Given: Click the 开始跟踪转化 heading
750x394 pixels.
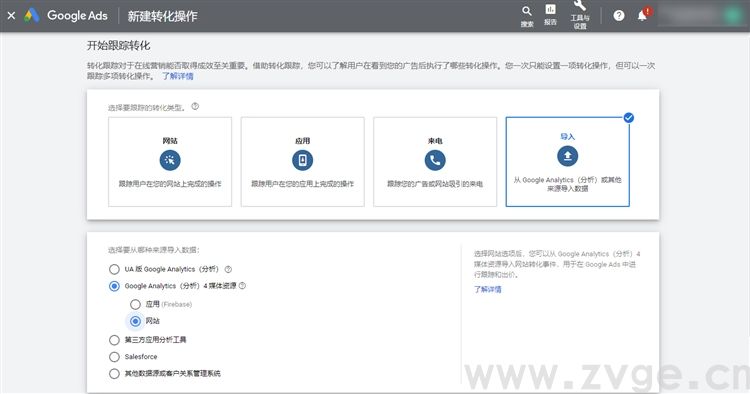Looking at the screenshot, I should pyautogui.click(x=119, y=45).
